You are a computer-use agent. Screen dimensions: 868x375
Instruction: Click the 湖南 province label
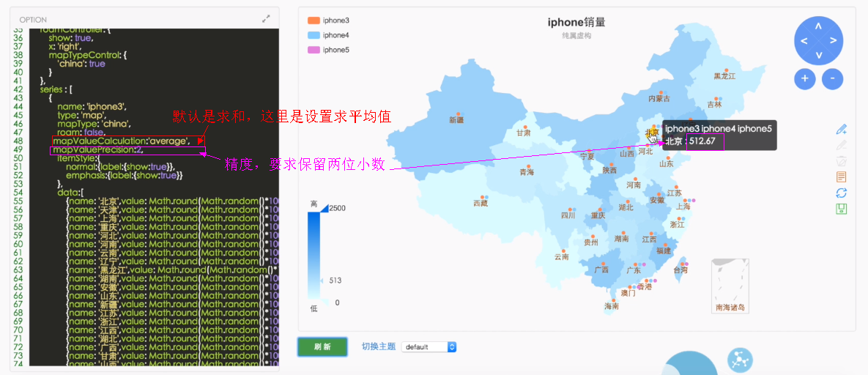pos(621,239)
